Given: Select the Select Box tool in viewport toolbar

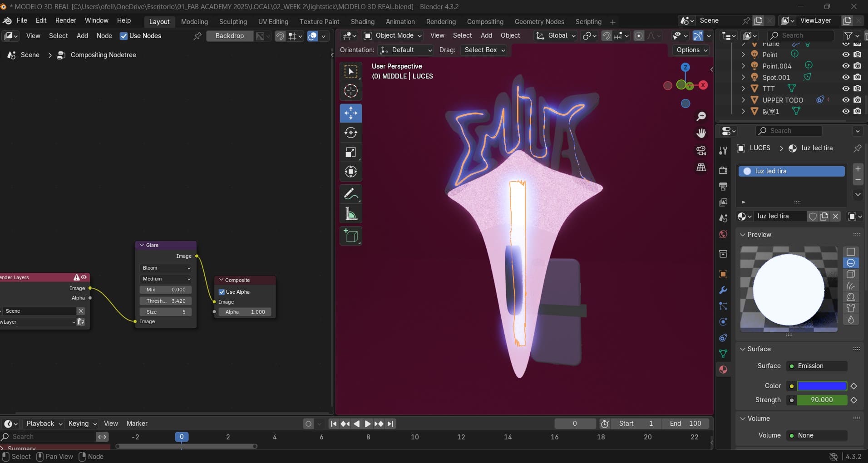Looking at the screenshot, I should 351,72.
